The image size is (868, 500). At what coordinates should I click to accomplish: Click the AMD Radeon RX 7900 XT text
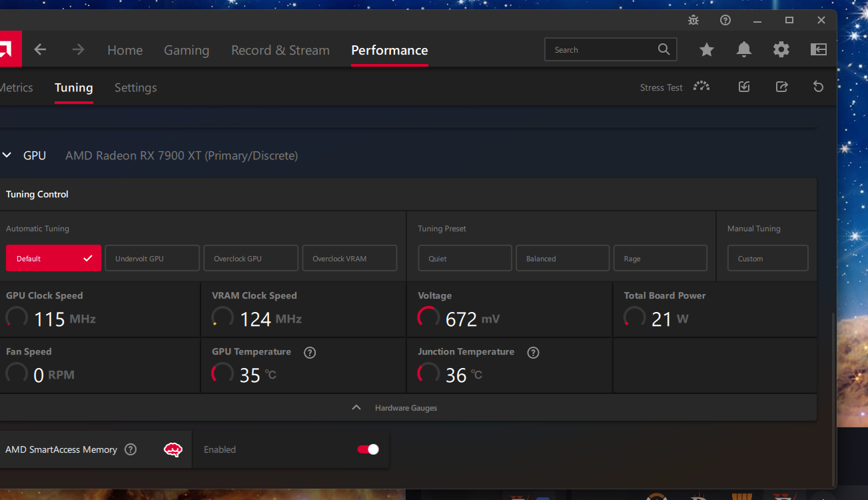click(181, 156)
